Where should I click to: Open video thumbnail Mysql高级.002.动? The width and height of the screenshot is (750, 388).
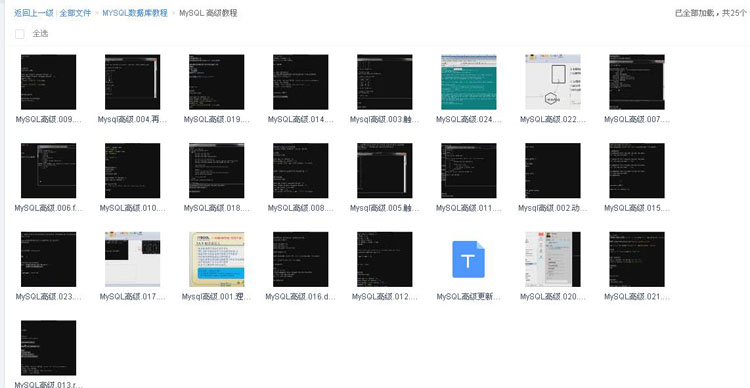pyautogui.click(x=553, y=170)
